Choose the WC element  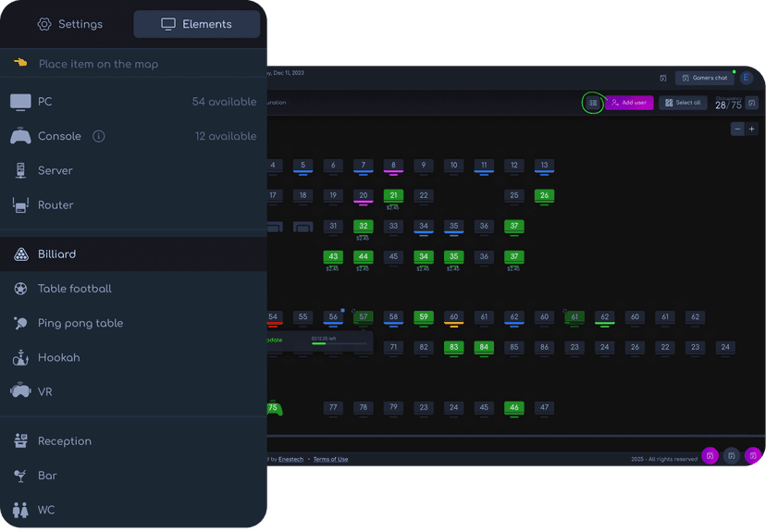click(133, 510)
